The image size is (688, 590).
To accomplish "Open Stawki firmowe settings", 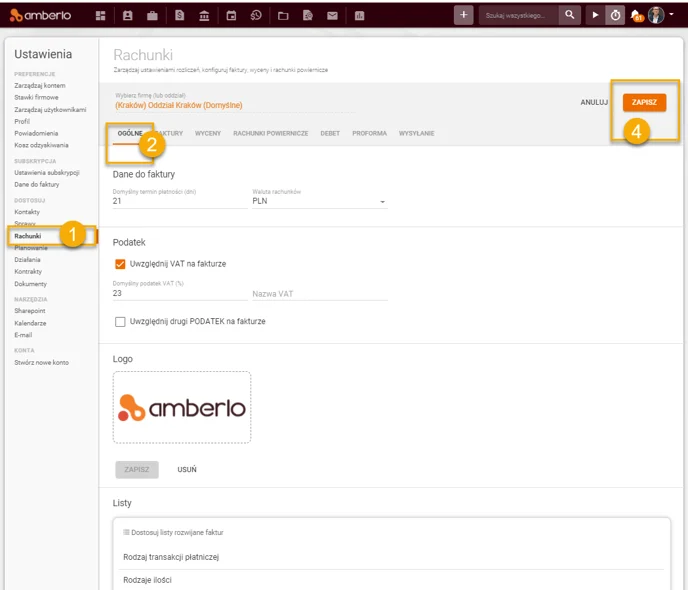I will [36, 97].
